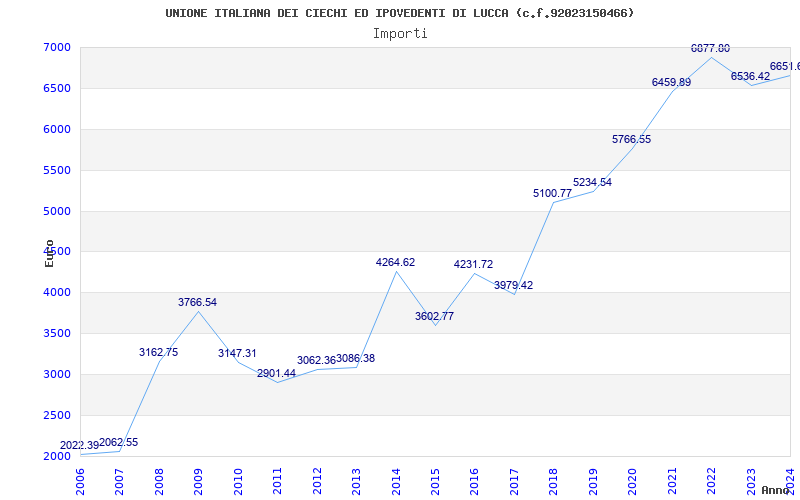The height and width of the screenshot is (500, 800).
Task: Click the 4231.72 data label
Action: pyautogui.click(x=473, y=264)
